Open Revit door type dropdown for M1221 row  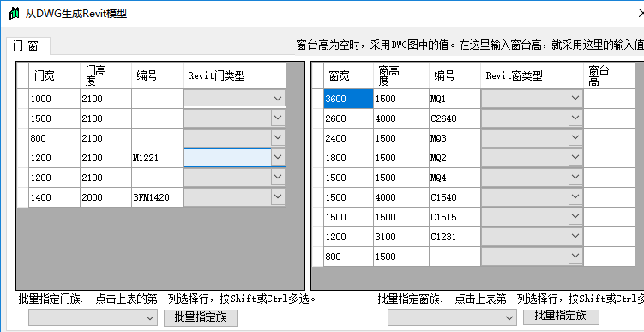point(278,158)
